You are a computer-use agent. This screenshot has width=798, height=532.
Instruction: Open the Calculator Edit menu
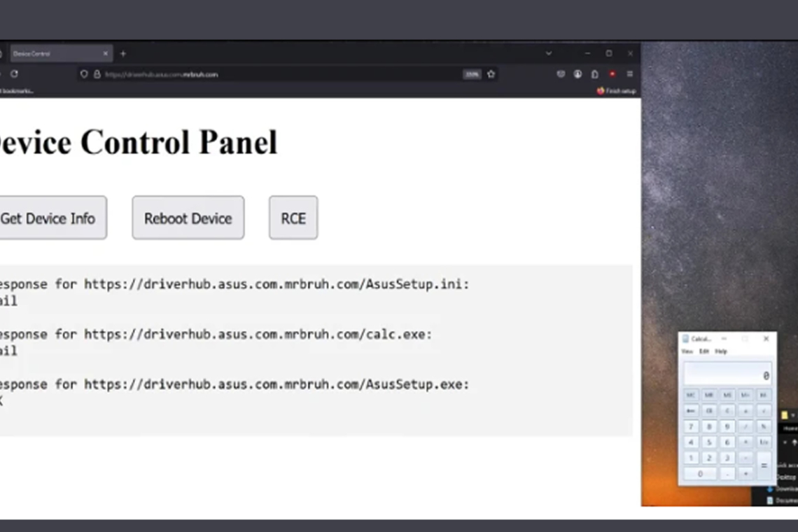coord(705,351)
